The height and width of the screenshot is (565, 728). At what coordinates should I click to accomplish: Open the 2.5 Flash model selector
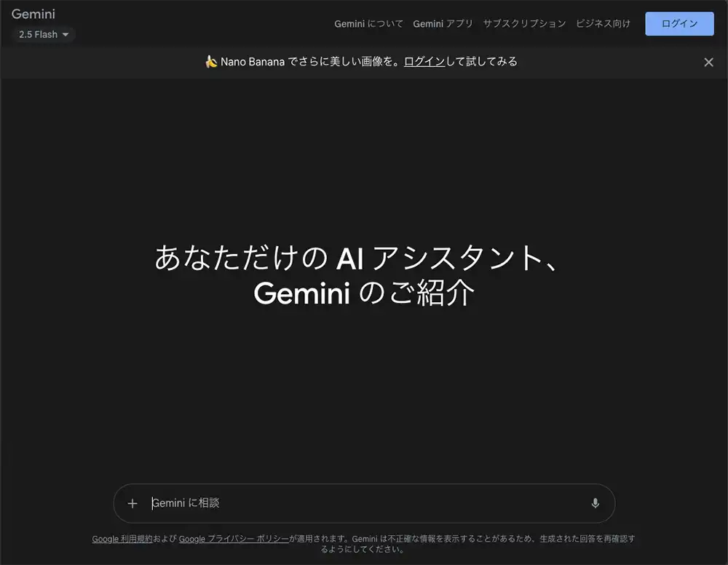tap(43, 34)
